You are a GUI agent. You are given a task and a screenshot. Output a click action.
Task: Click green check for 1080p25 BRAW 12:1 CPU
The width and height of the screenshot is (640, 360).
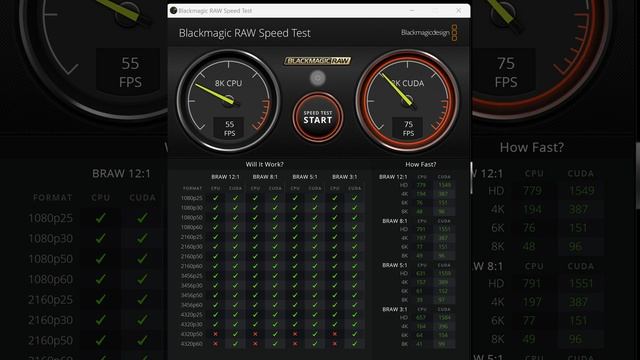[216, 198]
